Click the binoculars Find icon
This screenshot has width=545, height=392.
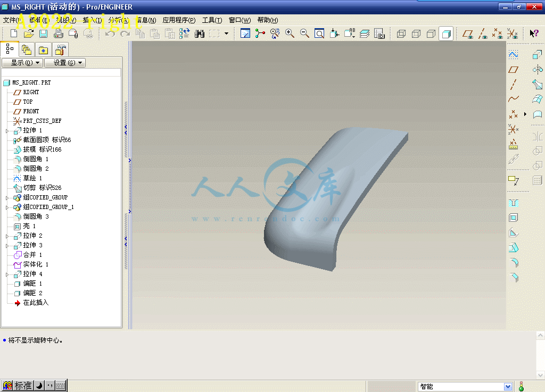click(199, 34)
